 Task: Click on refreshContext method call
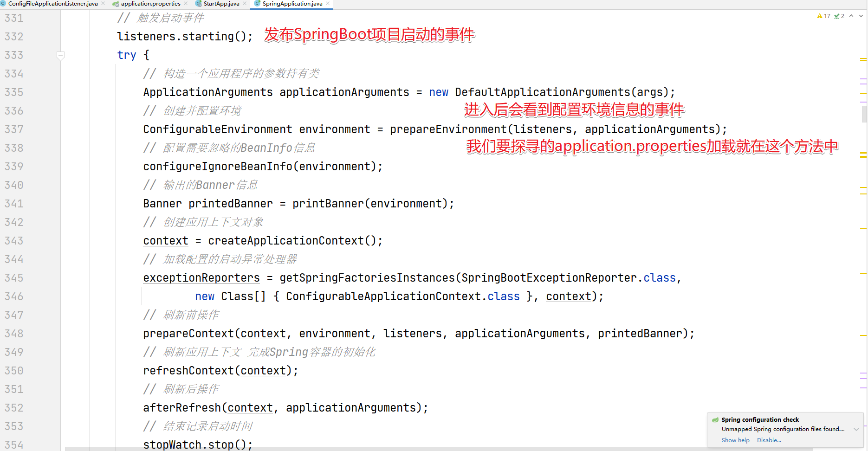point(188,371)
